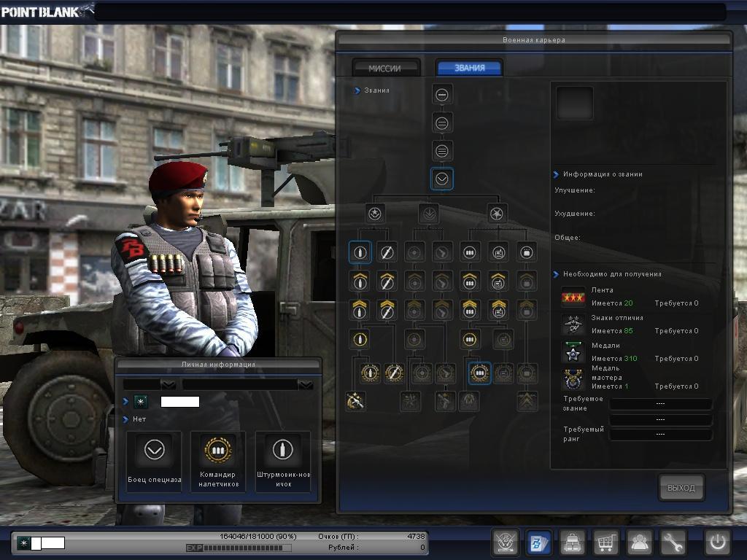Select the single-bar rank atop the rank tree

click(442, 94)
